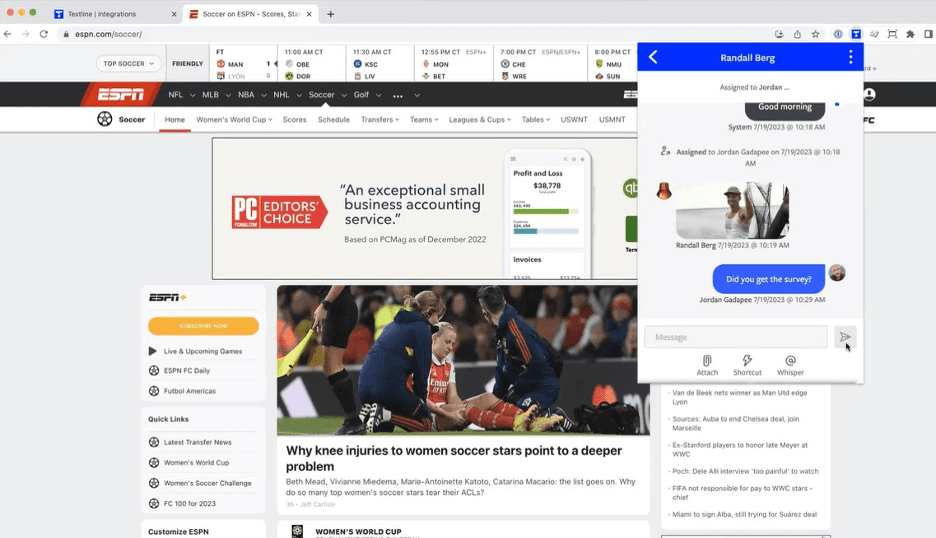936x538 pixels.
Task: Select the Scores menu item
Action: pos(295,120)
